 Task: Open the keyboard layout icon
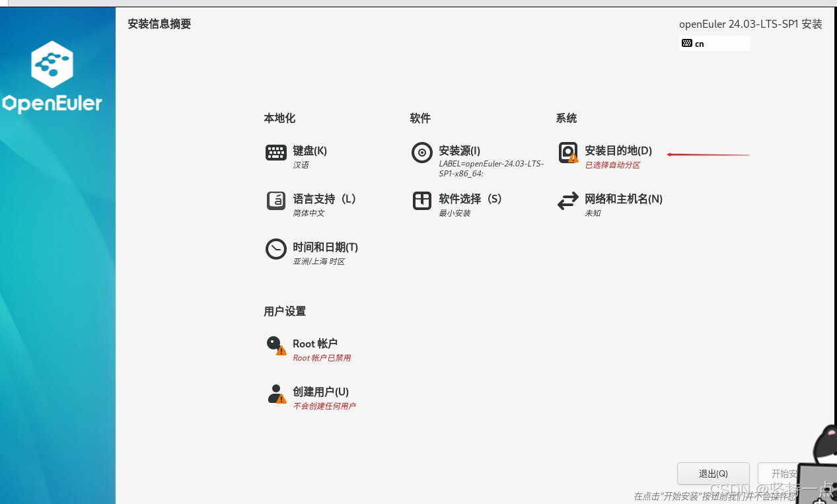point(276,153)
